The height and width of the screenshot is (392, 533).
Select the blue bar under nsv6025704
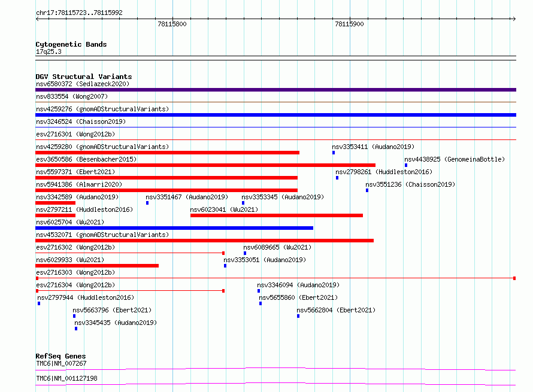174,228
